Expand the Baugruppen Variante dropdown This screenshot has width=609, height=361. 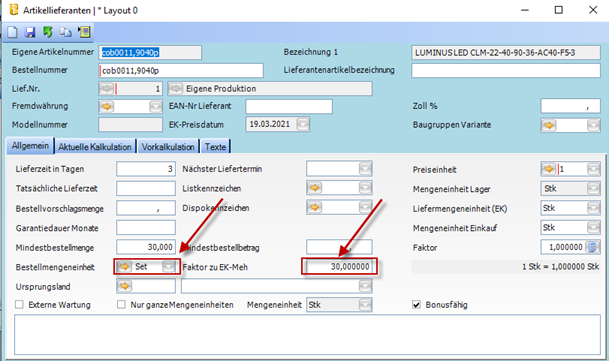593,125
